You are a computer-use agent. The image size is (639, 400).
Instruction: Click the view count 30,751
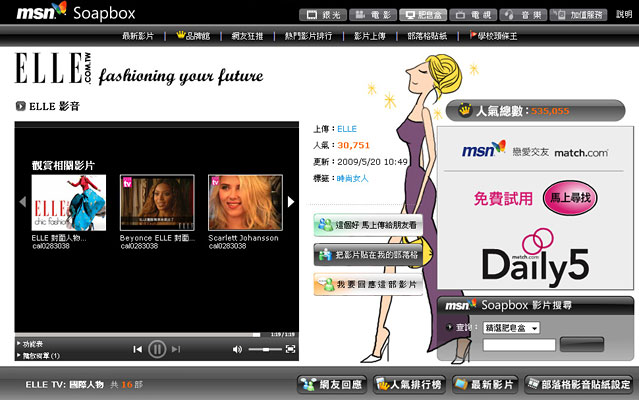[353, 145]
